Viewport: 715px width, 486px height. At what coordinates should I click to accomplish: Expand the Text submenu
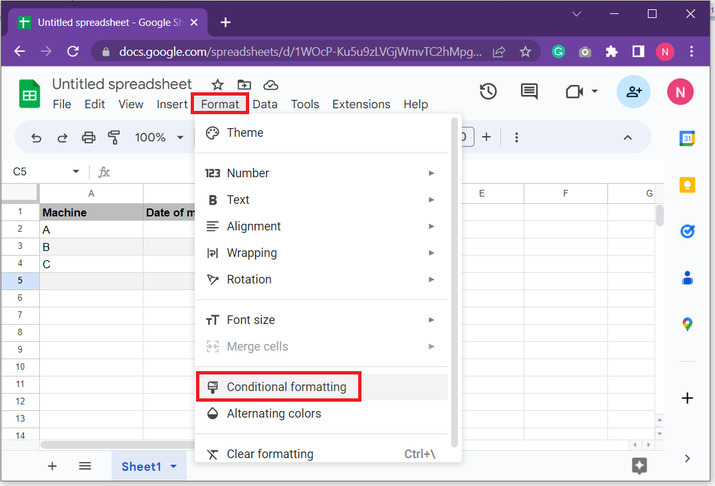coord(431,200)
